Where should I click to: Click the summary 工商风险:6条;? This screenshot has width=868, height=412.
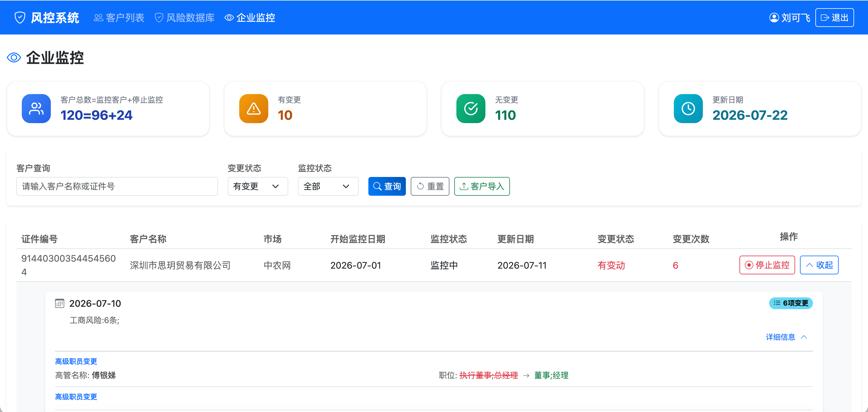(94, 320)
